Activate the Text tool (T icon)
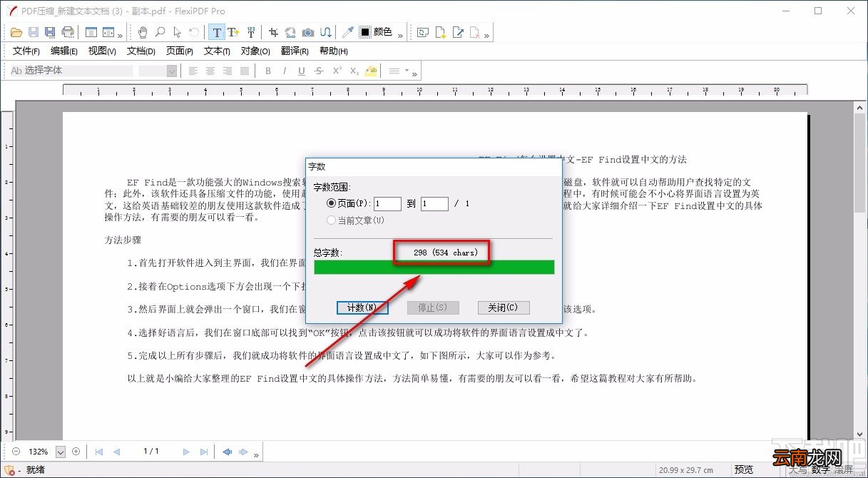 (217, 32)
